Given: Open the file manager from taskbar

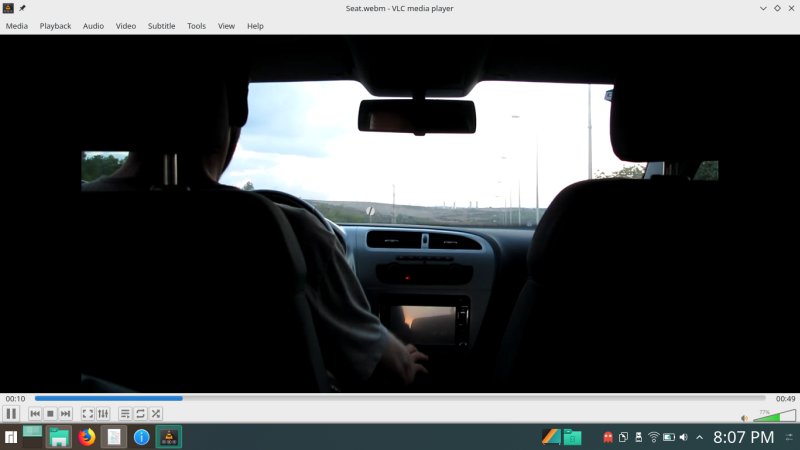Looking at the screenshot, I should click(x=59, y=437).
